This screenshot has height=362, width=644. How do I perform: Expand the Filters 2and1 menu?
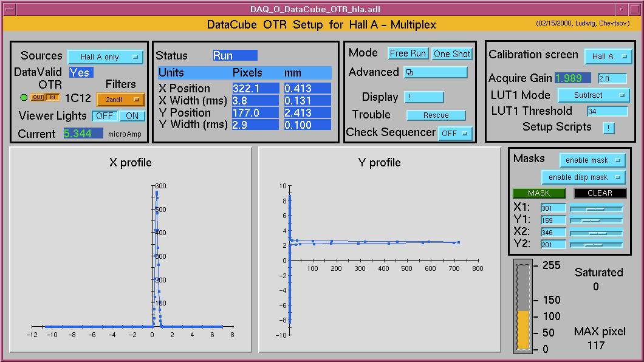120,99
